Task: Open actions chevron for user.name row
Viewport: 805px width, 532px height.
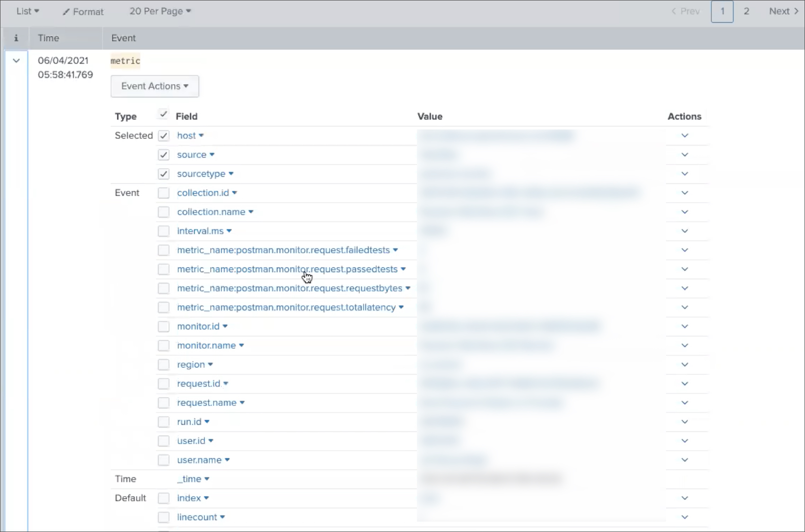Action: coord(684,460)
